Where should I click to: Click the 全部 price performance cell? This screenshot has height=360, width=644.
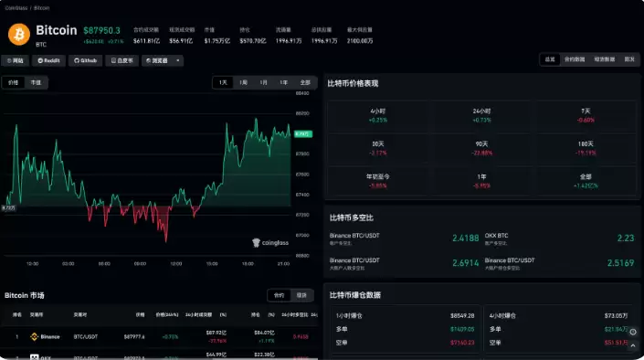pyautogui.click(x=586, y=181)
